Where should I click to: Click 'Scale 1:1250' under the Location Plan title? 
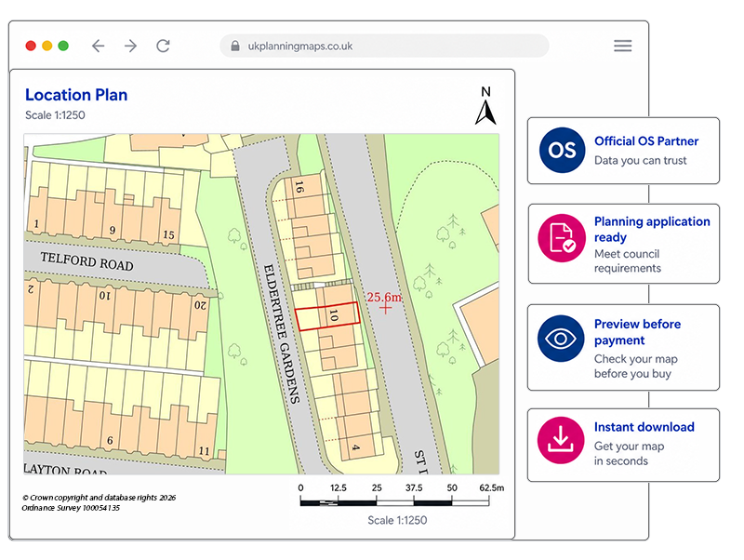pyautogui.click(x=55, y=114)
